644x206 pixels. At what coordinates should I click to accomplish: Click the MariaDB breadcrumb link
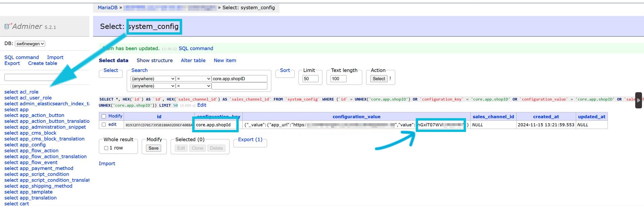[108, 7]
